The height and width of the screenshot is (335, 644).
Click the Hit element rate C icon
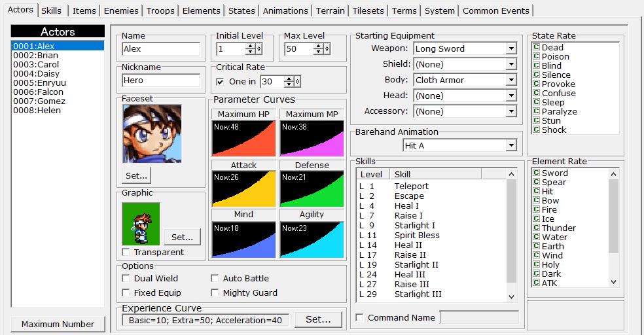536,191
